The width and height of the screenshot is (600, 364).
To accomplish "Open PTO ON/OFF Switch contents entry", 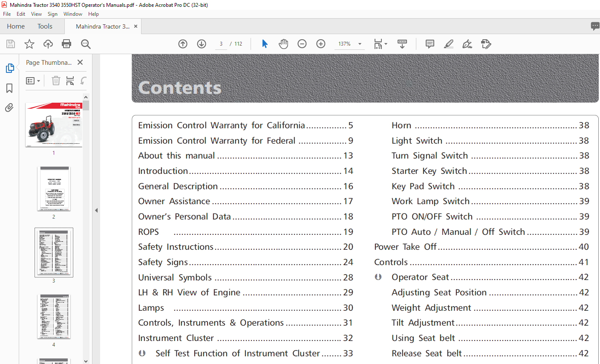I will coord(490,217).
